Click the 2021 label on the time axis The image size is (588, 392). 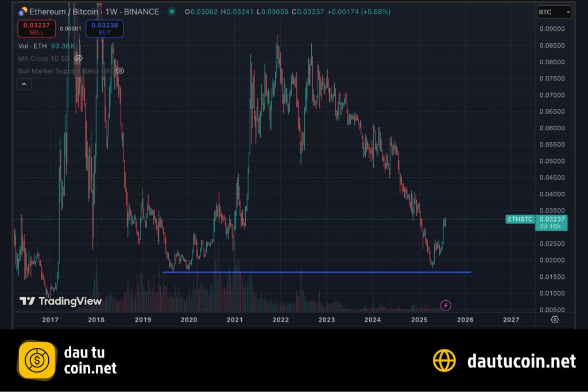(x=235, y=320)
